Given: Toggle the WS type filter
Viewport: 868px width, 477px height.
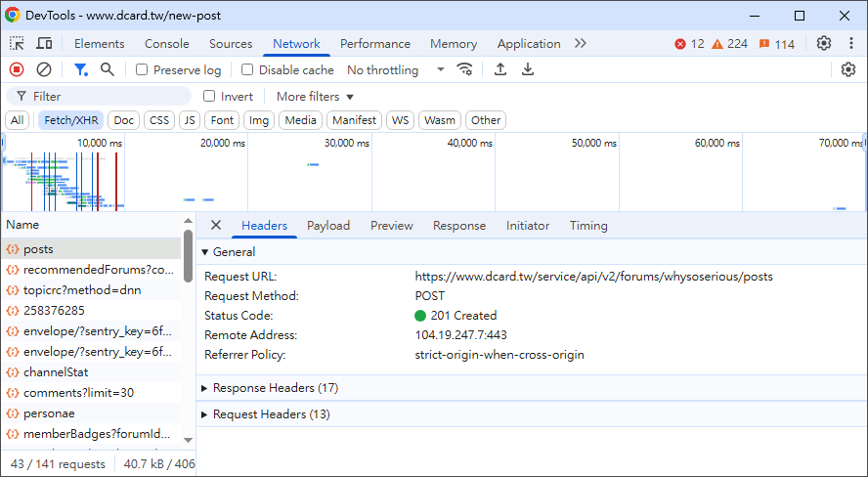Looking at the screenshot, I should (x=400, y=120).
